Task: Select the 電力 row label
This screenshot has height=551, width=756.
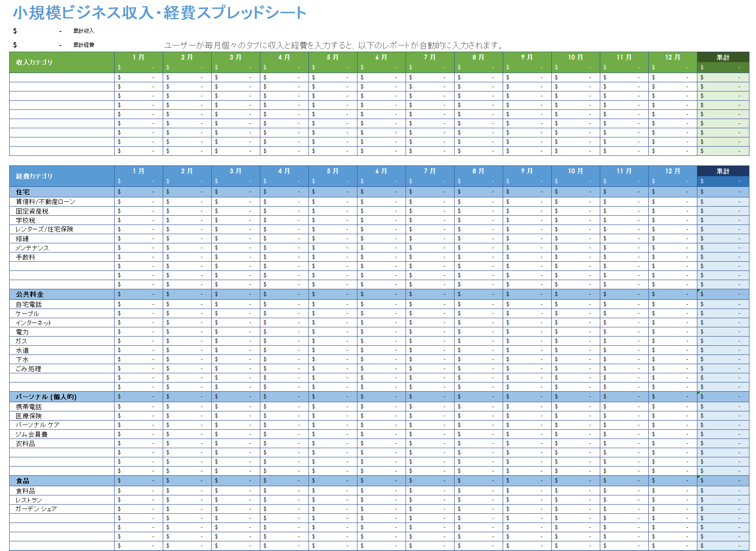Action: coord(22,332)
